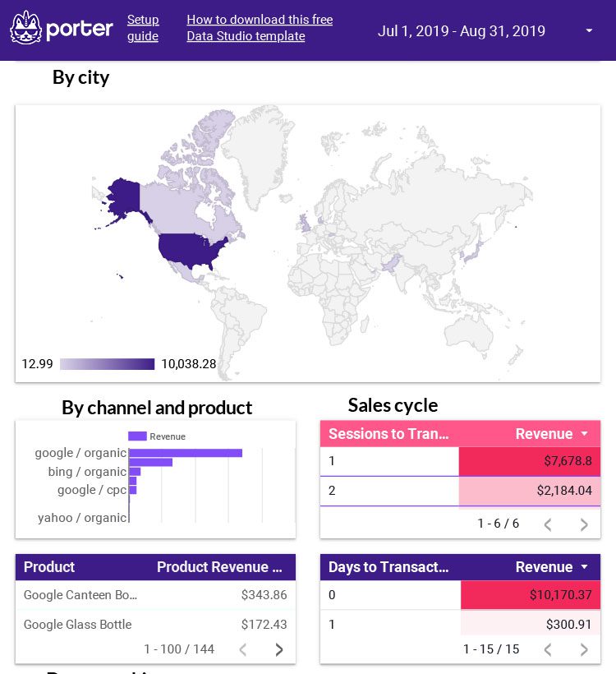Show next page of the Days to Transaction table
This screenshot has width=616, height=674.
coord(583,649)
